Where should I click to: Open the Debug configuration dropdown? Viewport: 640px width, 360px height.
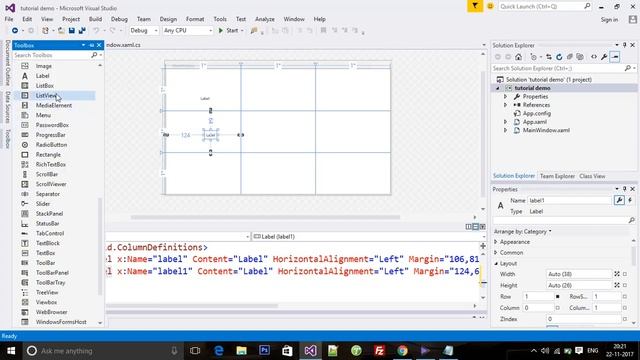click(144, 31)
